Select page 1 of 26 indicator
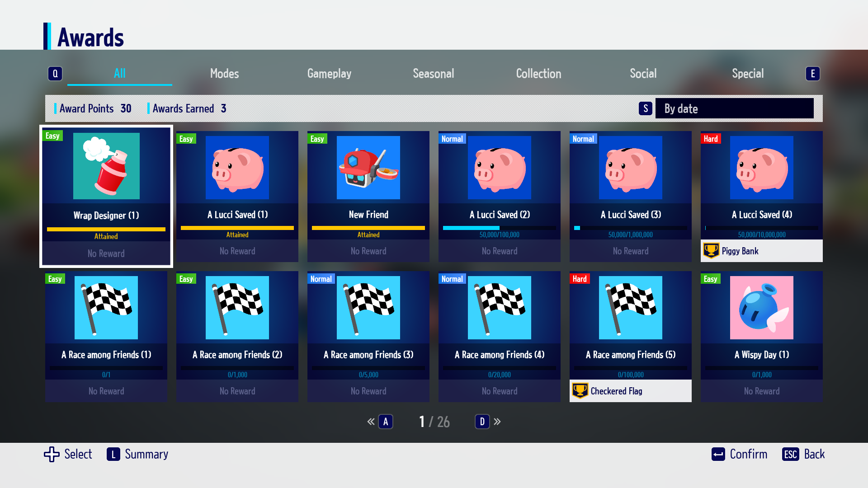This screenshot has width=868, height=488. coord(434,421)
